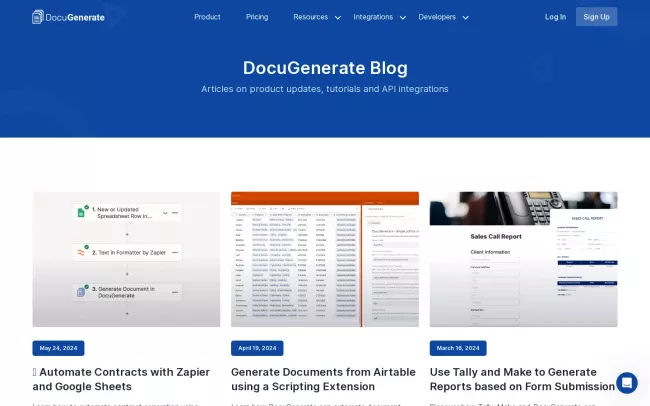This screenshot has width=650, height=406.
Task: Open the Integrations menu
Action: point(373,17)
